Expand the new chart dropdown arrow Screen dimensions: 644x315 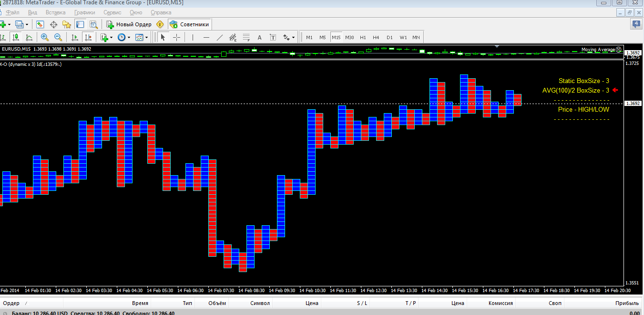point(10,24)
